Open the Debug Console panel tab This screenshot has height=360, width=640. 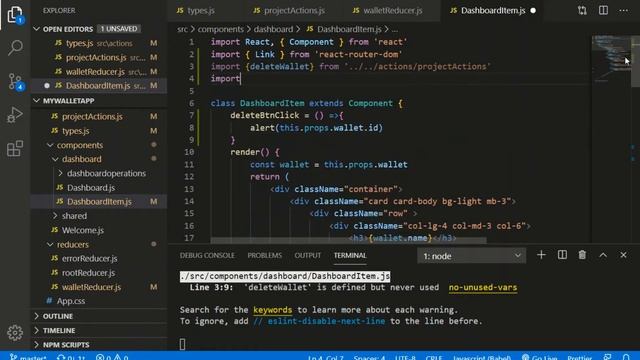(x=207, y=256)
